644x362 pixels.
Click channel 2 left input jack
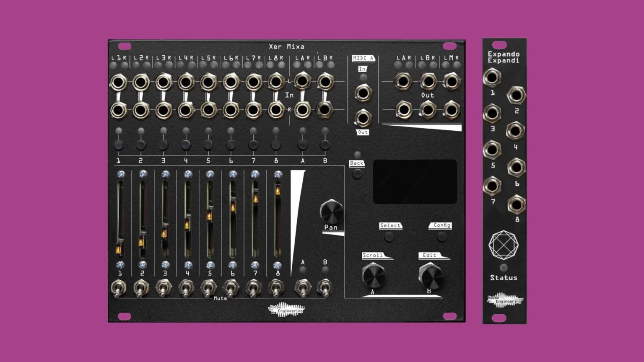click(x=141, y=83)
